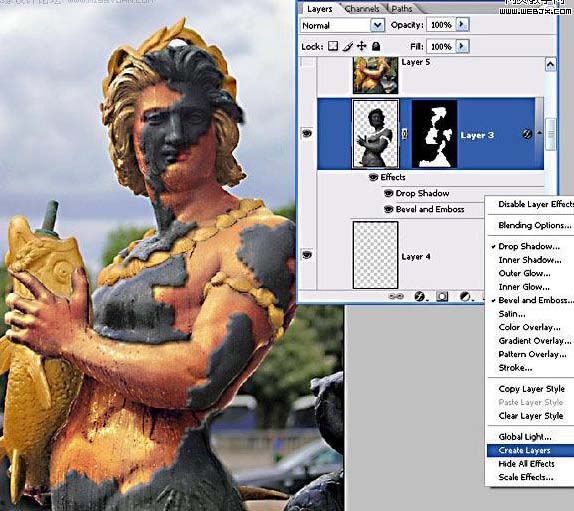The height and width of the screenshot is (511, 574).
Task: Click the Layer 3 mask thumbnail
Action: [x=435, y=134]
